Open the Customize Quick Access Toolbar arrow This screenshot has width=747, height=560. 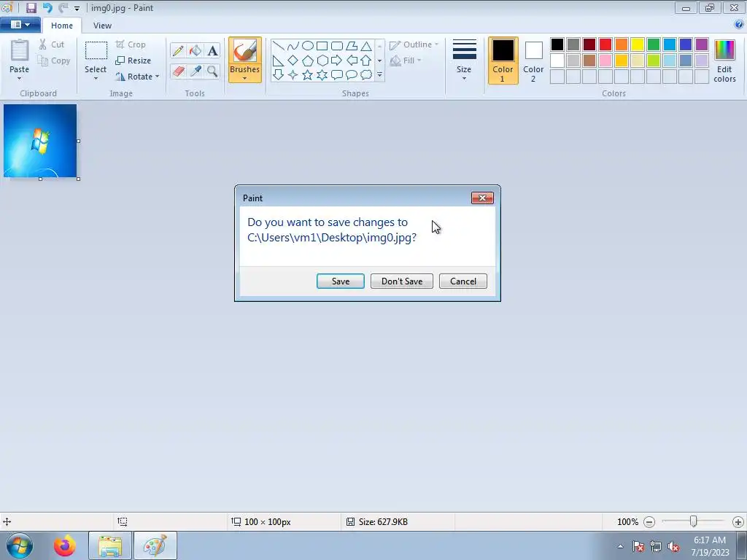(77, 8)
